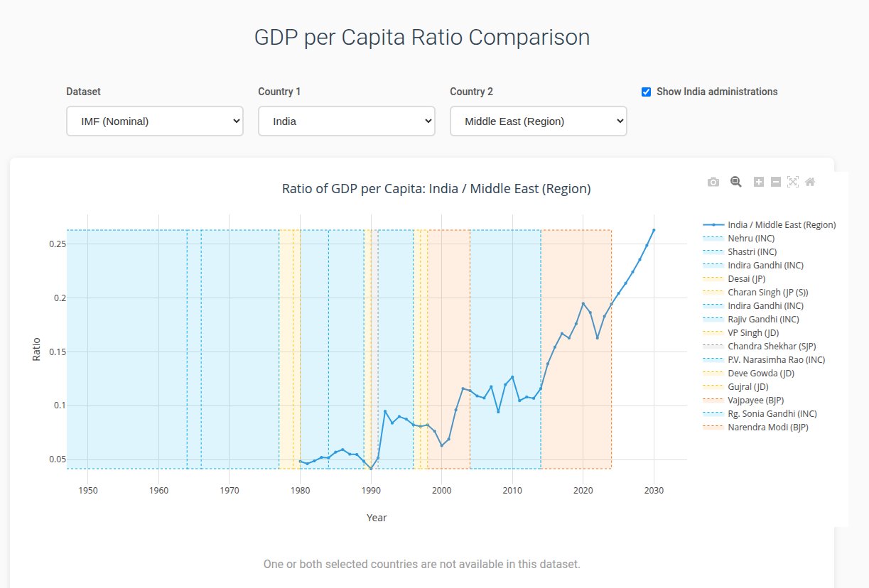Click the camera icon to download plot
Screen dimensions: 869x588
point(713,182)
